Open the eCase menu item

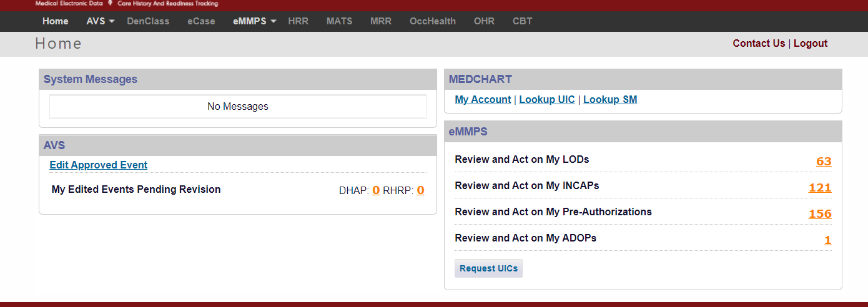point(201,21)
